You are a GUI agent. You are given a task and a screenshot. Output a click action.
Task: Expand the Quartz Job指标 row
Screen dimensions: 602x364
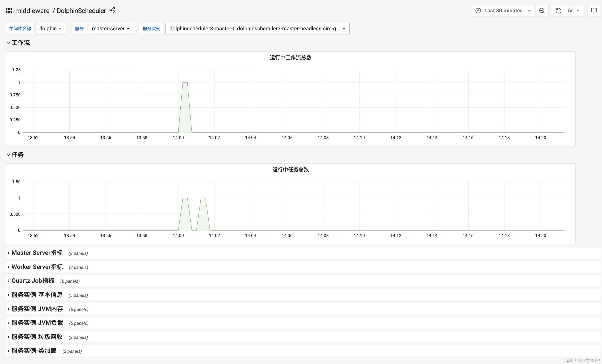point(33,281)
